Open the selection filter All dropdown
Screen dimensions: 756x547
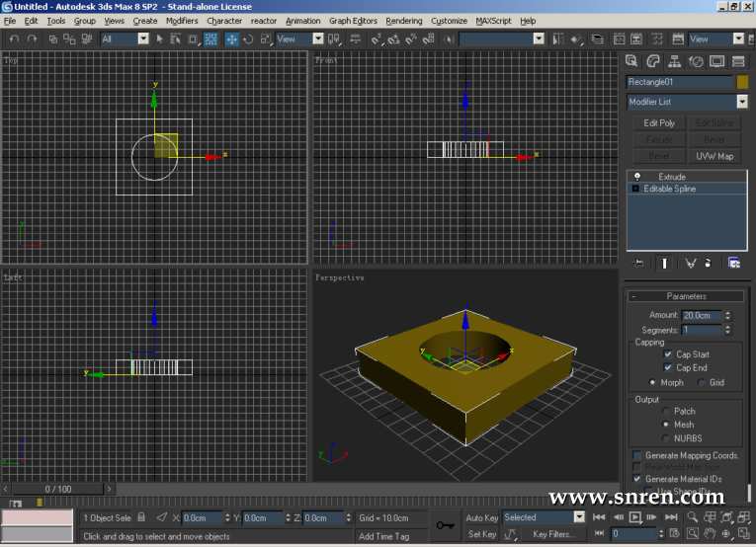pyautogui.click(x=143, y=39)
